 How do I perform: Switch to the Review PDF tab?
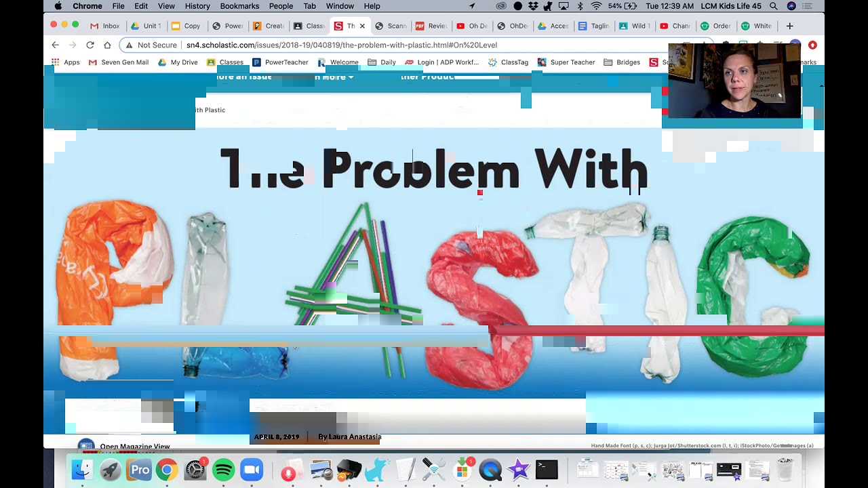pos(431,26)
